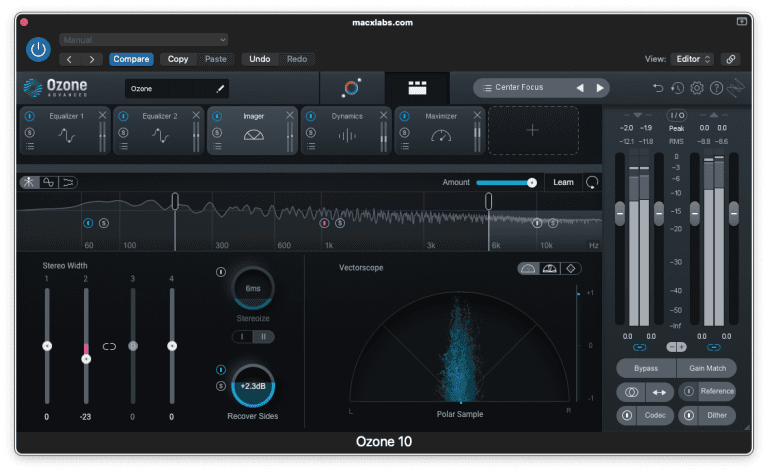Click the Gain Match button
The image size is (768, 473).
click(707, 368)
